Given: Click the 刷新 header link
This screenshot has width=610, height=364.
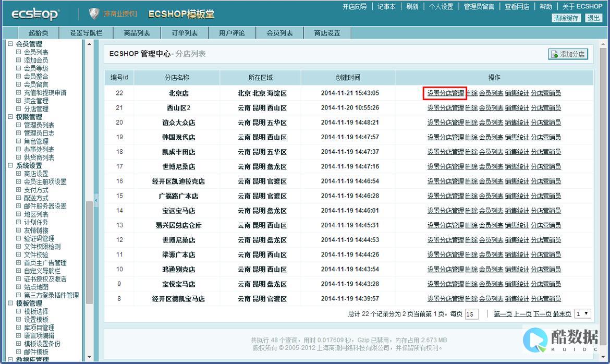Looking at the screenshot, I should pos(412,7).
